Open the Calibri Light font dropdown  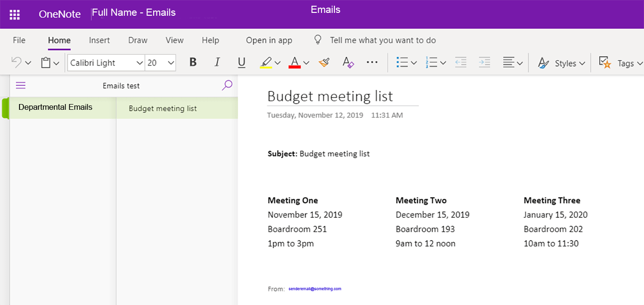tap(139, 63)
